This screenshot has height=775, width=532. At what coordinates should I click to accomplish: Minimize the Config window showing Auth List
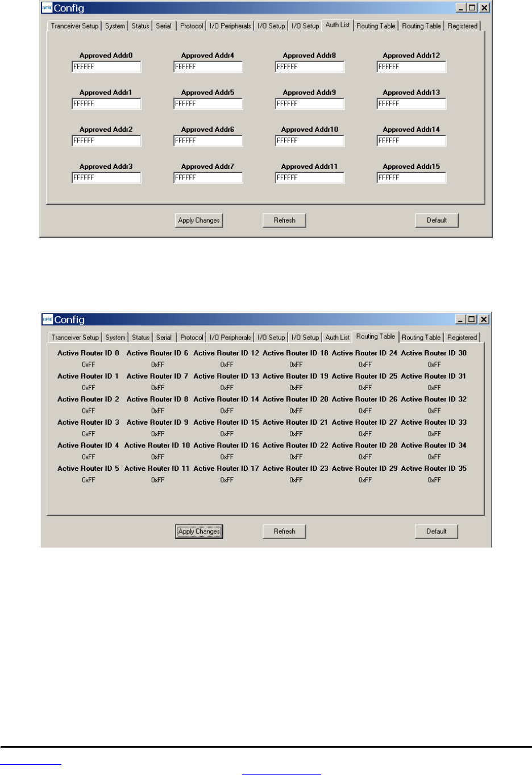point(461,8)
